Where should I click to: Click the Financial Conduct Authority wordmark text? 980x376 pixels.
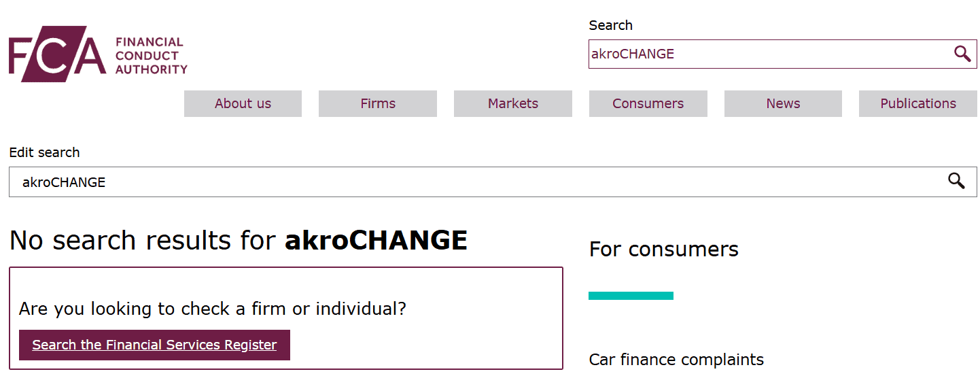(151, 56)
